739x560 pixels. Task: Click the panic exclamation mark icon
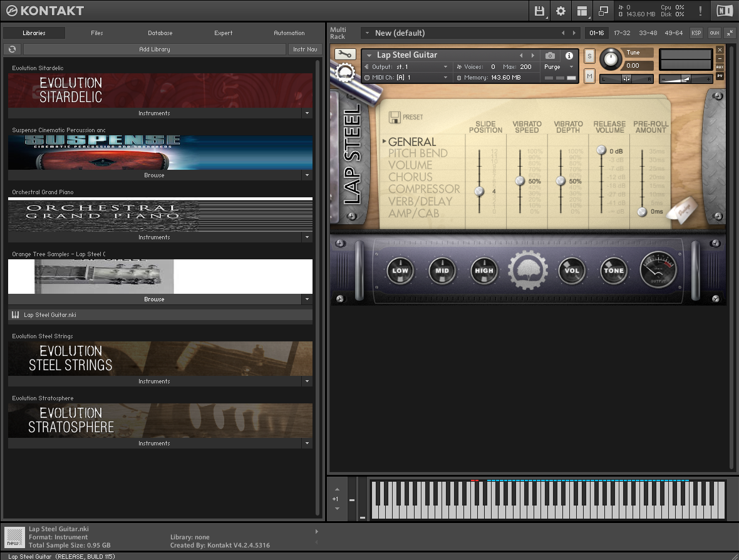700,11
